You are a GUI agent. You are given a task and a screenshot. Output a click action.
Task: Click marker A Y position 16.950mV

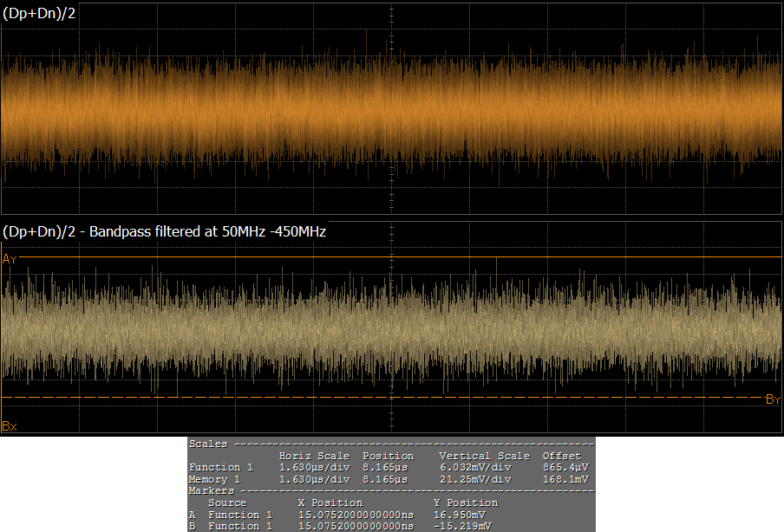(x=460, y=515)
